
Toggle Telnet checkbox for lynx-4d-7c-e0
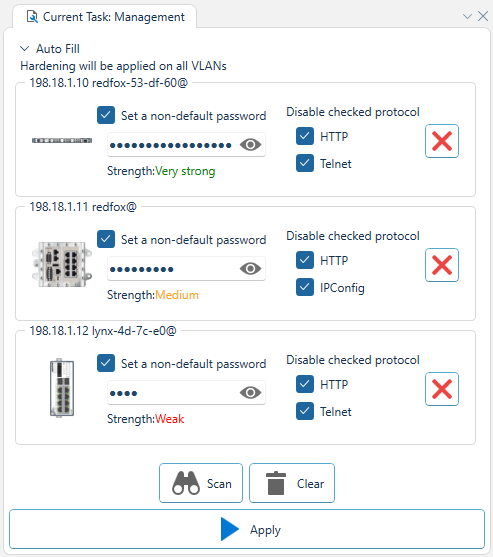(x=305, y=411)
